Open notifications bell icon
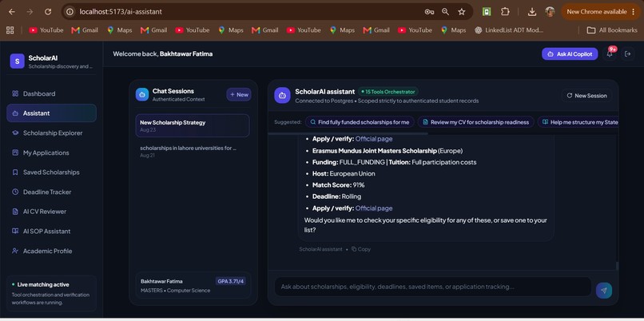644x321 pixels. [610, 53]
